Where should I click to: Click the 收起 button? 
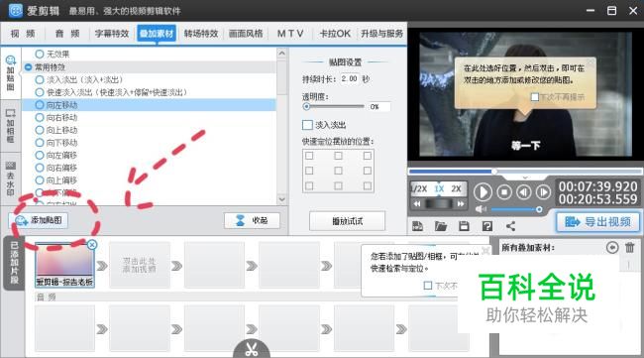point(253,221)
